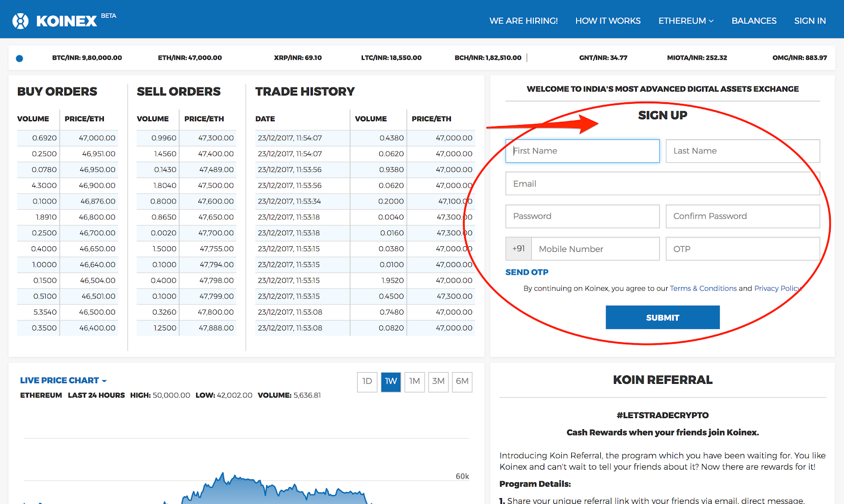The image size is (844, 504).
Task: Select the XRP/INR ticker
Action: pos(298,58)
